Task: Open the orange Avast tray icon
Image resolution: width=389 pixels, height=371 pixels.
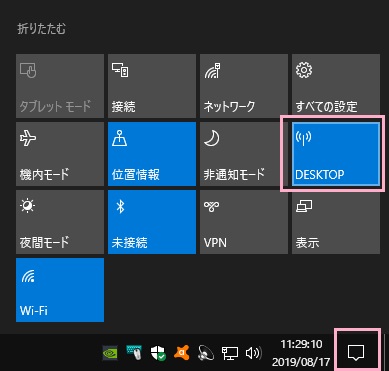Action: (182, 353)
